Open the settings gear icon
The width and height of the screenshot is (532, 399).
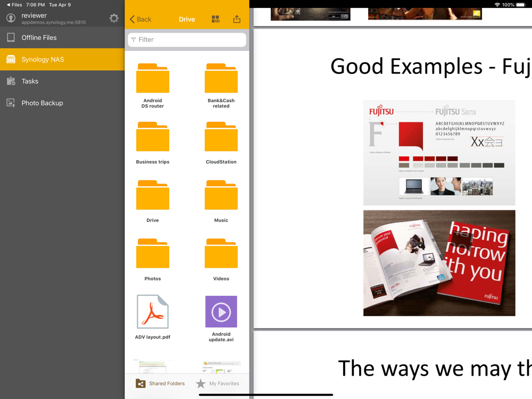(x=114, y=18)
